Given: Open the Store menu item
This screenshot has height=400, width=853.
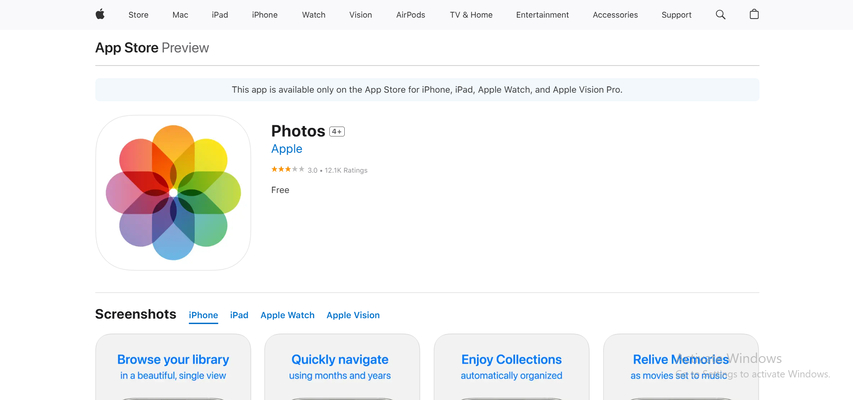Looking at the screenshot, I should tap(138, 15).
